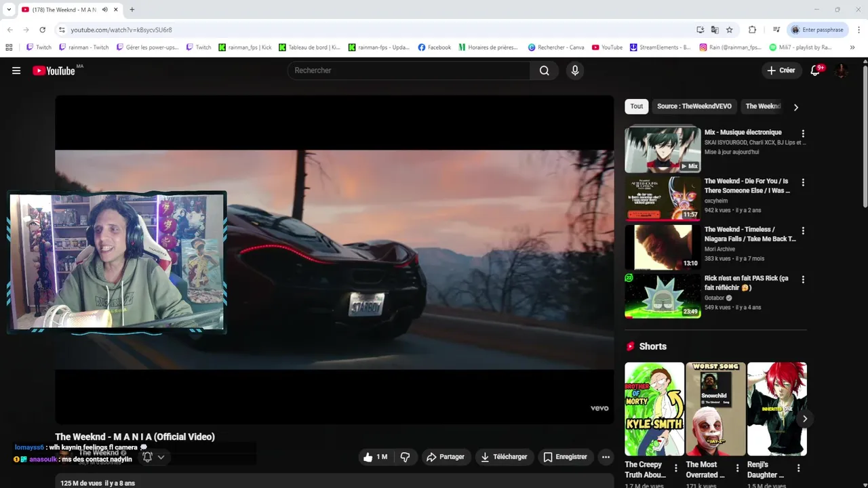The height and width of the screenshot is (488, 868).
Task: Click Enter passphrase profile button
Action: coord(818,30)
